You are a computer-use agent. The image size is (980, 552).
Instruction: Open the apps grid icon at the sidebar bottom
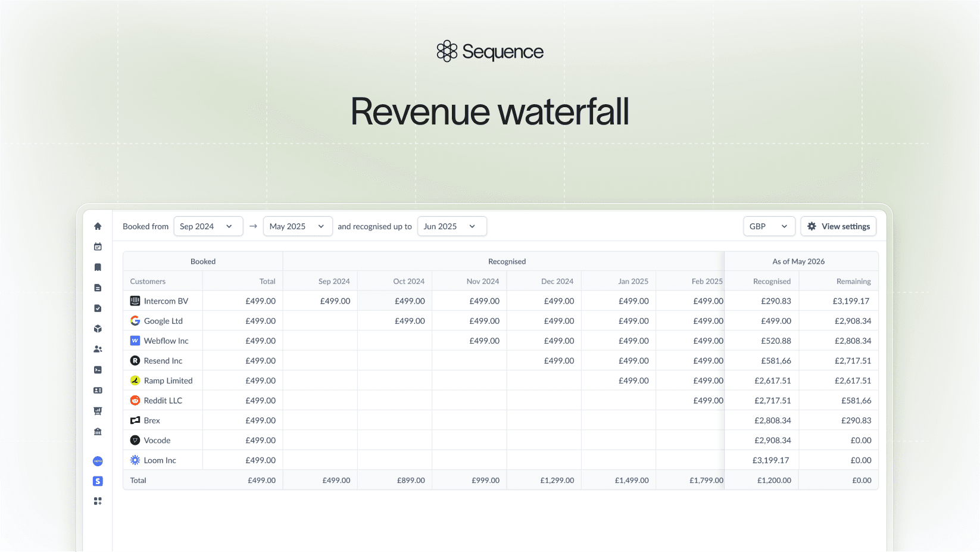tap(98, 501)
